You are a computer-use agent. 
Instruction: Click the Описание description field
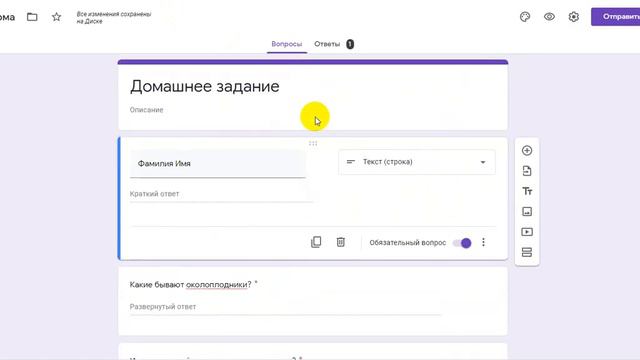pyautogui.click(x=146, y=110)
